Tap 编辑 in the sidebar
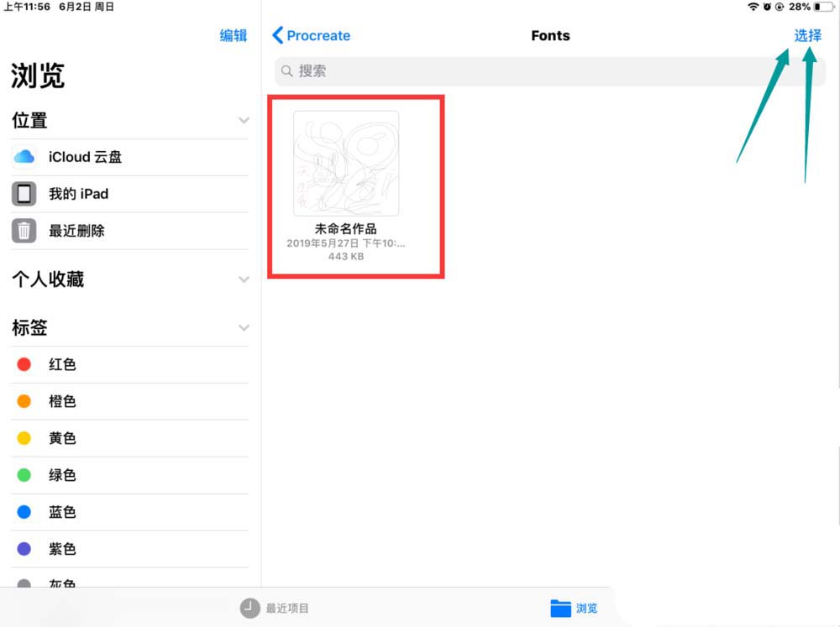Viewport: 840px width, 627px height. point(233,35)
